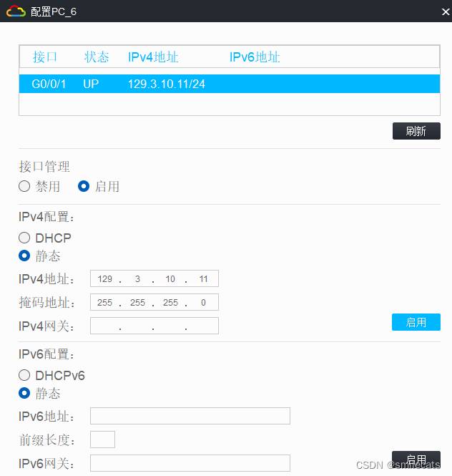Click the IPv6网关 input field
This screenshot has width=452, height=476.
[x=190, y=463]
